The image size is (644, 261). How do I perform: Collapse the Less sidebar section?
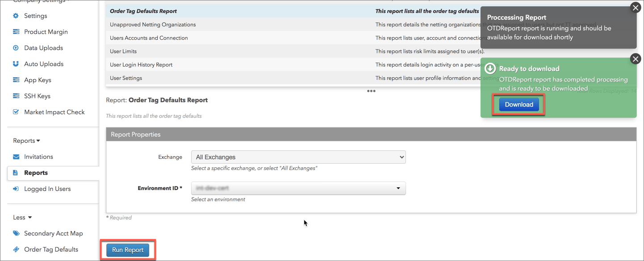[x=22, y=217]
